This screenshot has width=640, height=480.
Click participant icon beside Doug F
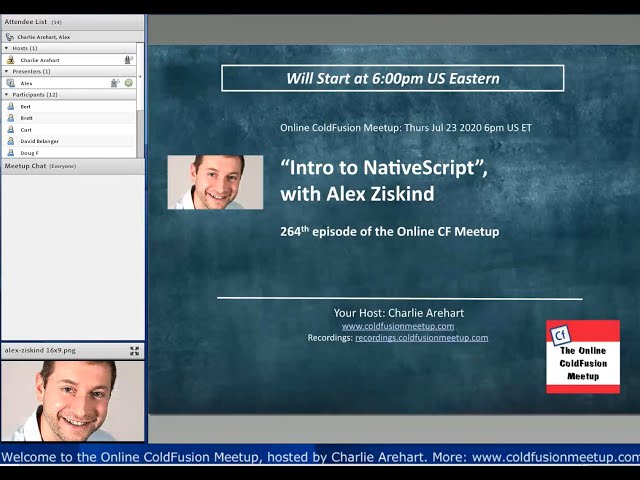point(11,153)
